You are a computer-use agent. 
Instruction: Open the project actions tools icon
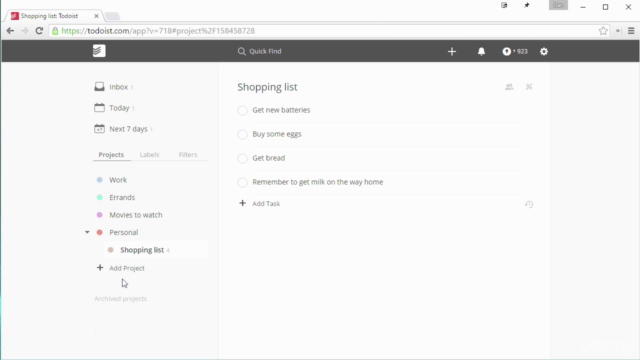coord(529,87)
